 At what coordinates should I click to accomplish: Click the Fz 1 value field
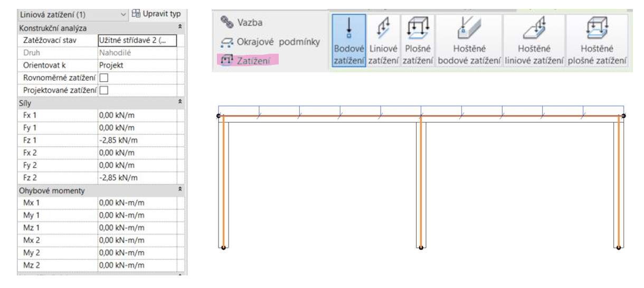coord(136,140)
